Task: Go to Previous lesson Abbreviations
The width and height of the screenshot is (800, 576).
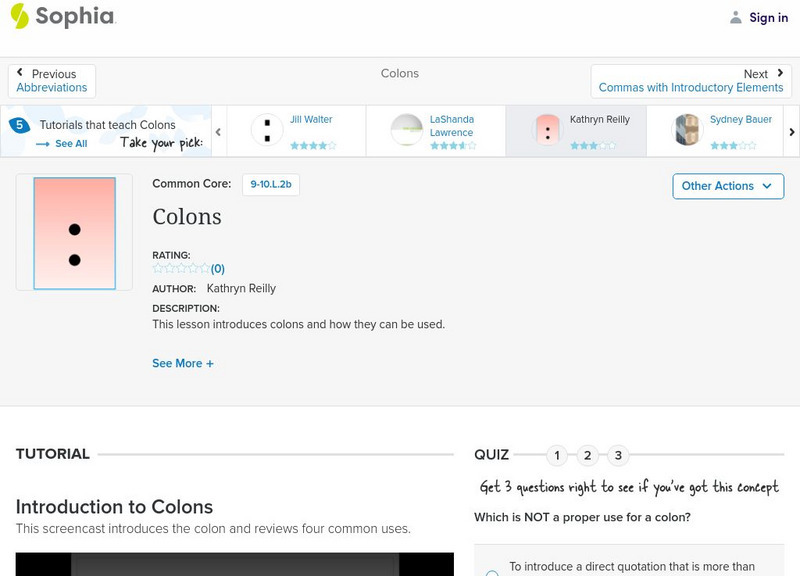Action: tap(52, 81)
